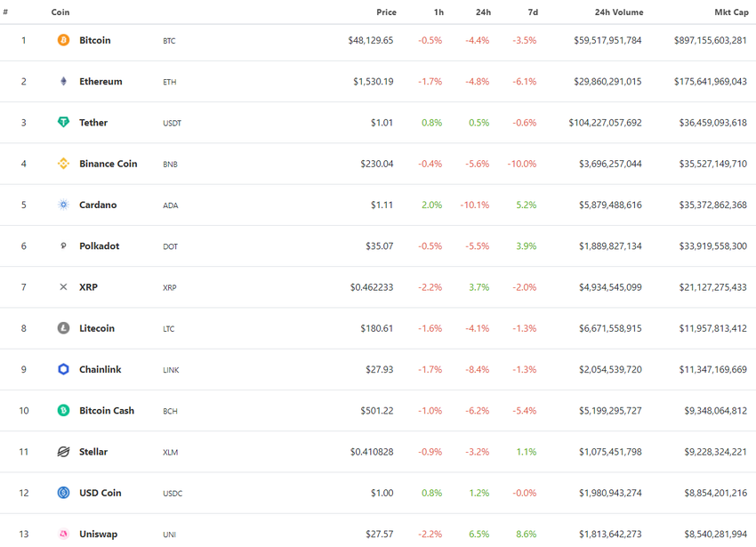The height and width of the screenshot is (547, 756).
Task: Click the Bitcoin orange logo icon
Action: 63,40
